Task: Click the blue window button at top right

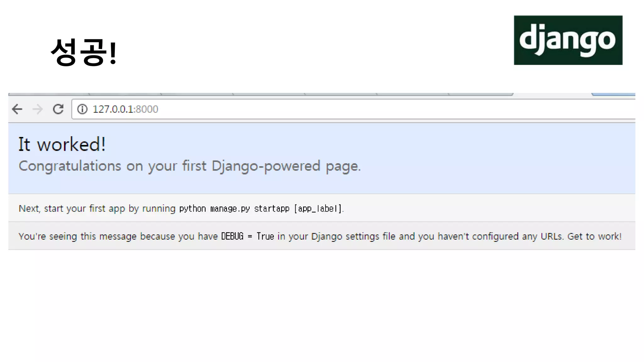Action: tap(613, 94)
